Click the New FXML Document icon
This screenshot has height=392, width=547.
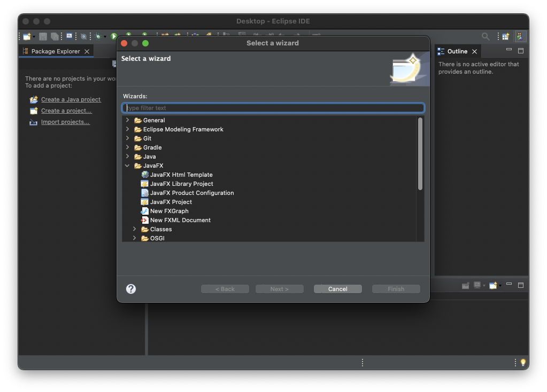tap(144, 220)
